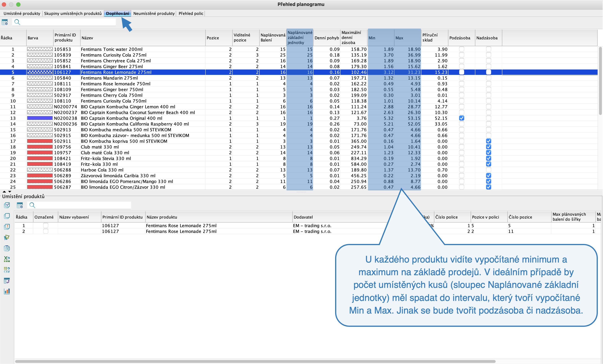Click checkered Barva swatch for Fentimans Mandarin 275ml
Screen dimensions: 603x364
[40, 78]
